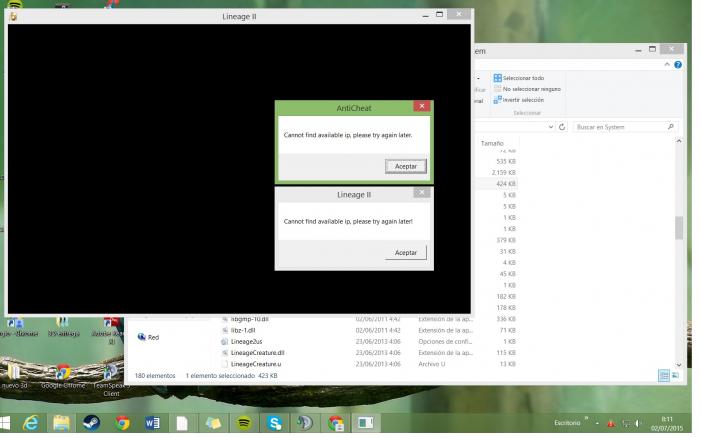Open File Explorer from the taskbar
The height and width of the screenshot is (438, 701).
click(x=61, y=423)
